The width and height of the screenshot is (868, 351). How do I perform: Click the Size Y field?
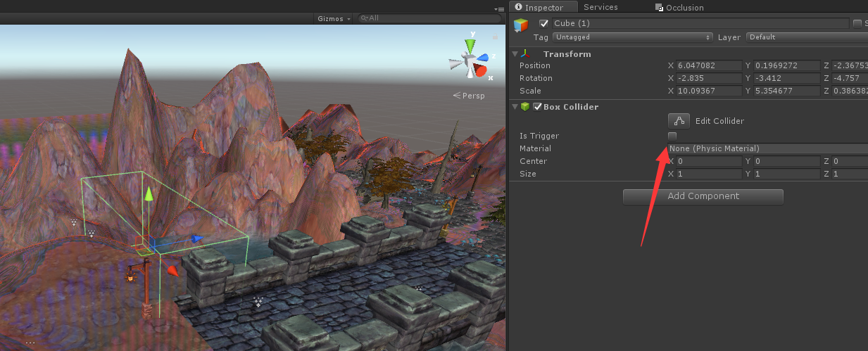[x=786, y=174]
